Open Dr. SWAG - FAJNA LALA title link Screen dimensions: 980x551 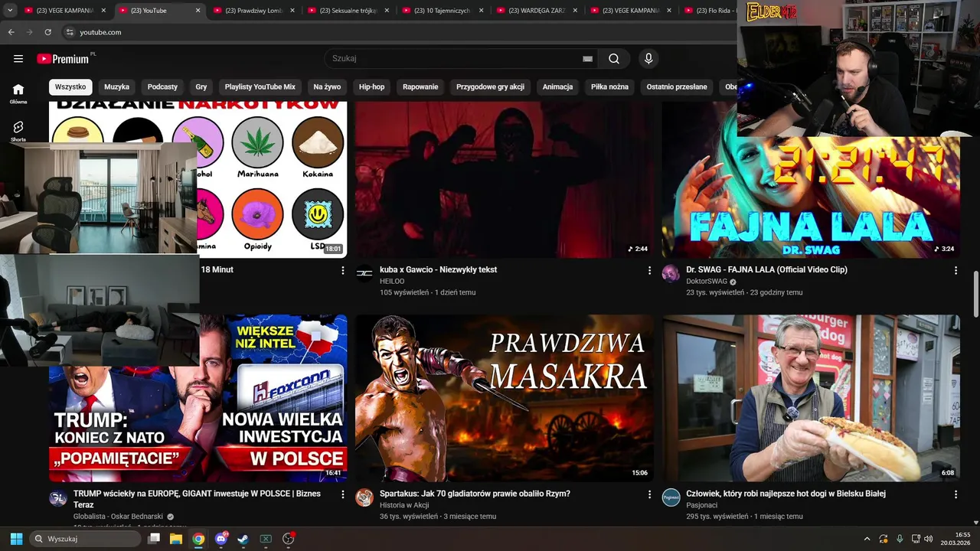click(x=766, y=269)
